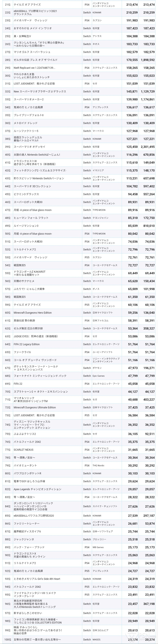Viewport: 158px width, 644px height.
Task: Click the SCARLET NEXUS title
Action: (x=24, y=450)
